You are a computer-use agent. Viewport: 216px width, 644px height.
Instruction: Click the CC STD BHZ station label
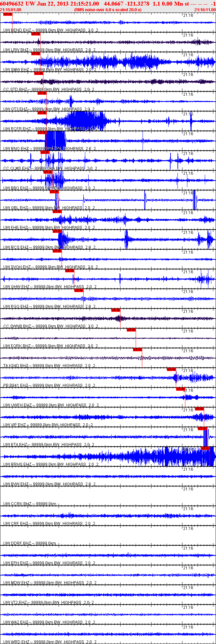click(49, 89)
